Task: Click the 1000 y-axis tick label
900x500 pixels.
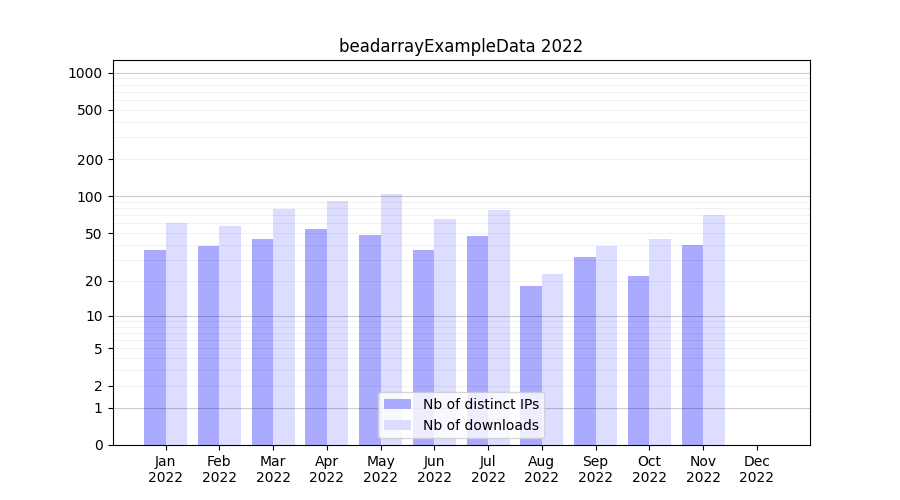Action: 85,73
